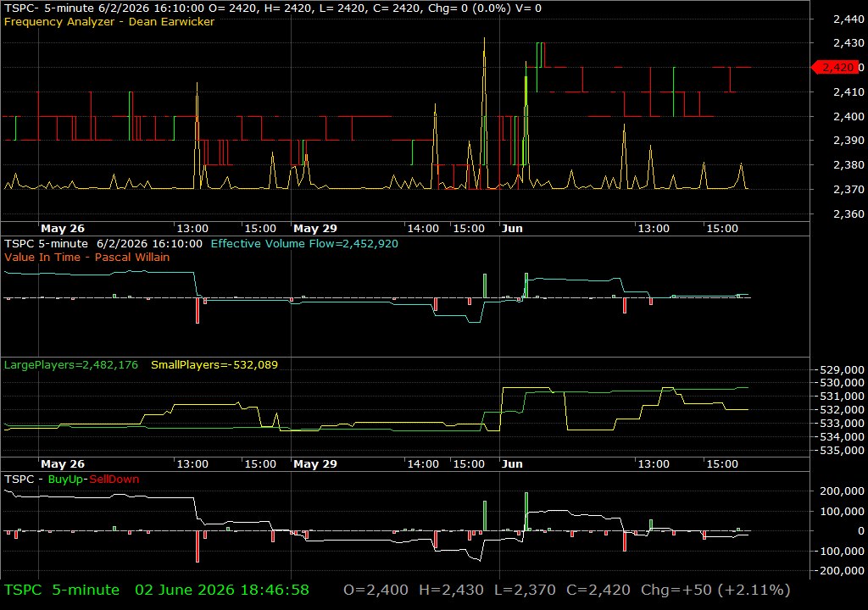Click the red 'SellDown' legend label

click(114, 480)
